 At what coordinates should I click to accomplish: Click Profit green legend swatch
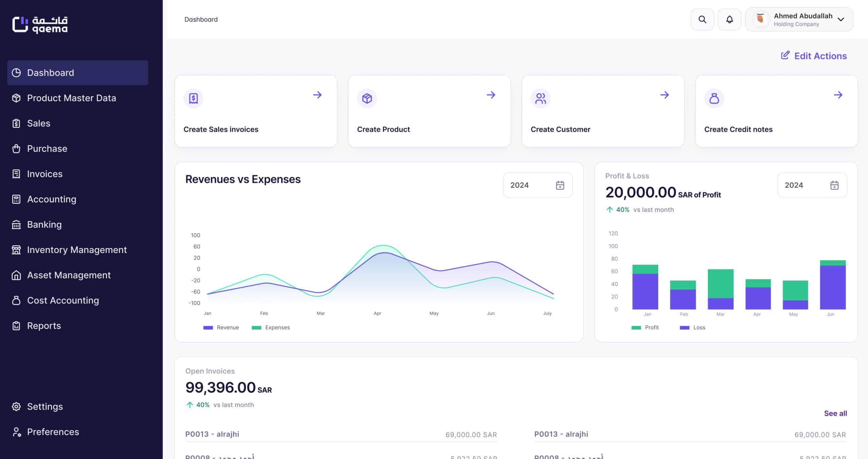coord(636,328)
